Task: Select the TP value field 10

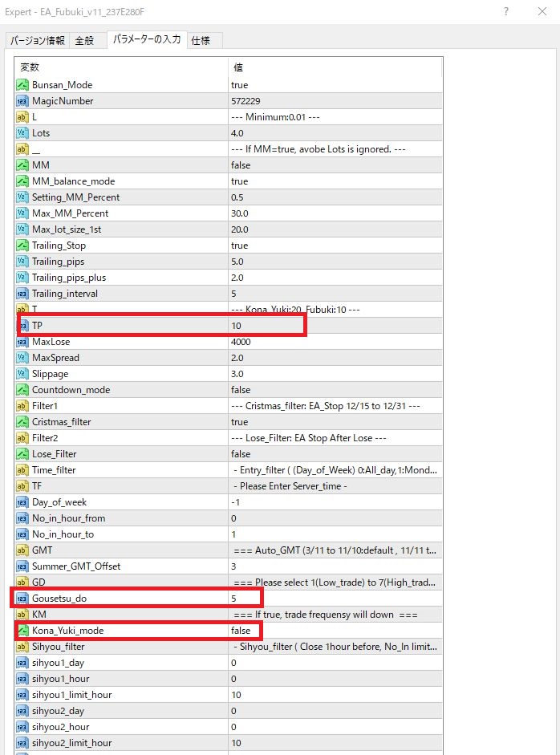Action: (x=265, y=326)
